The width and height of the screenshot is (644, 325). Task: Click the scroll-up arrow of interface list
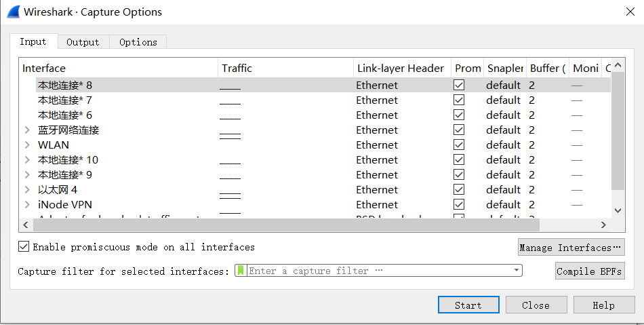618,65
